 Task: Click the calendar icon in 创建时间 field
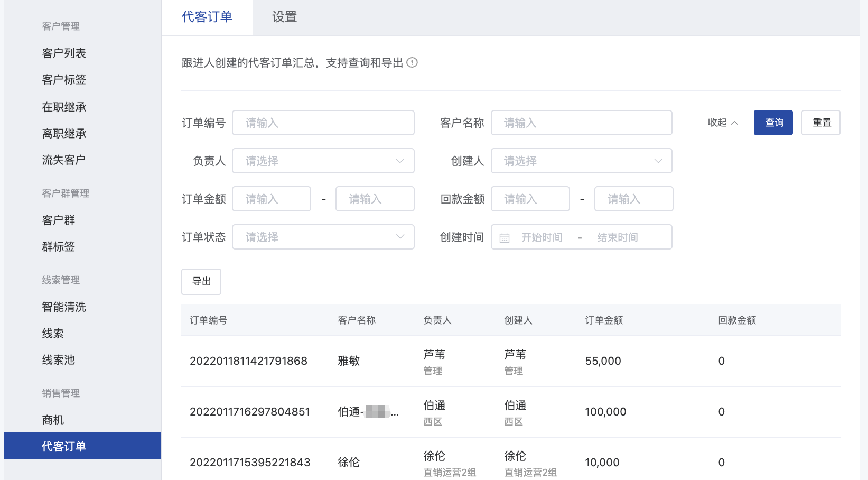coord(505,238)
